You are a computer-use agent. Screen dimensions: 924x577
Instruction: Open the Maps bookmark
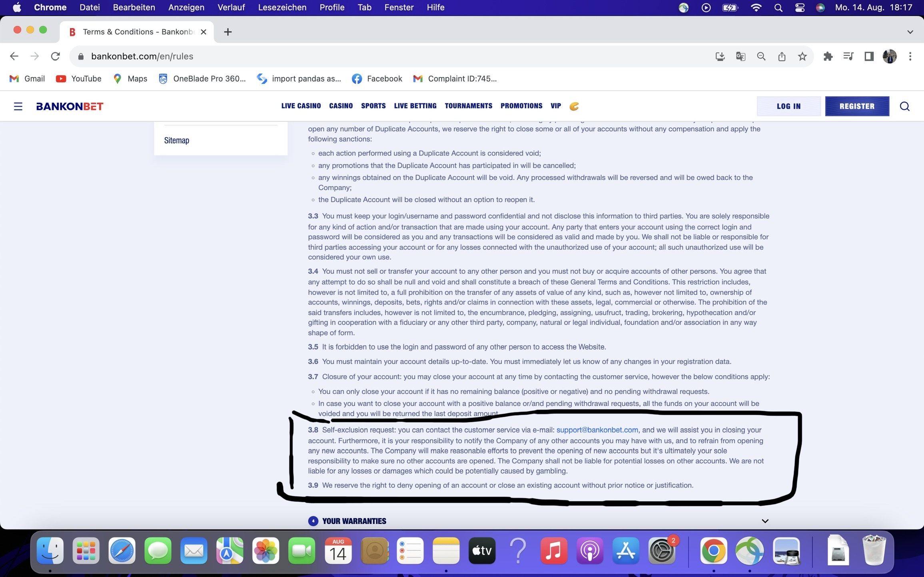tap(130, 79)
